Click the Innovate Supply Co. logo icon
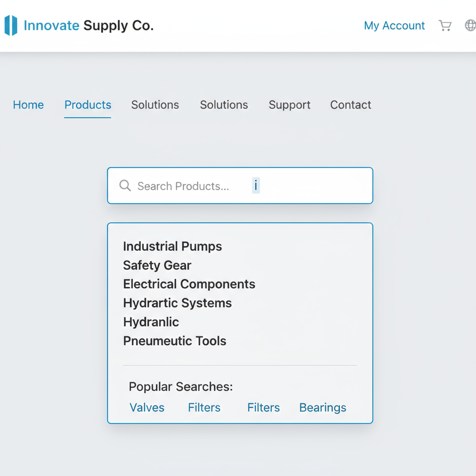The height and width of the screenshot is (476, 476). click(x=11, y=26)
